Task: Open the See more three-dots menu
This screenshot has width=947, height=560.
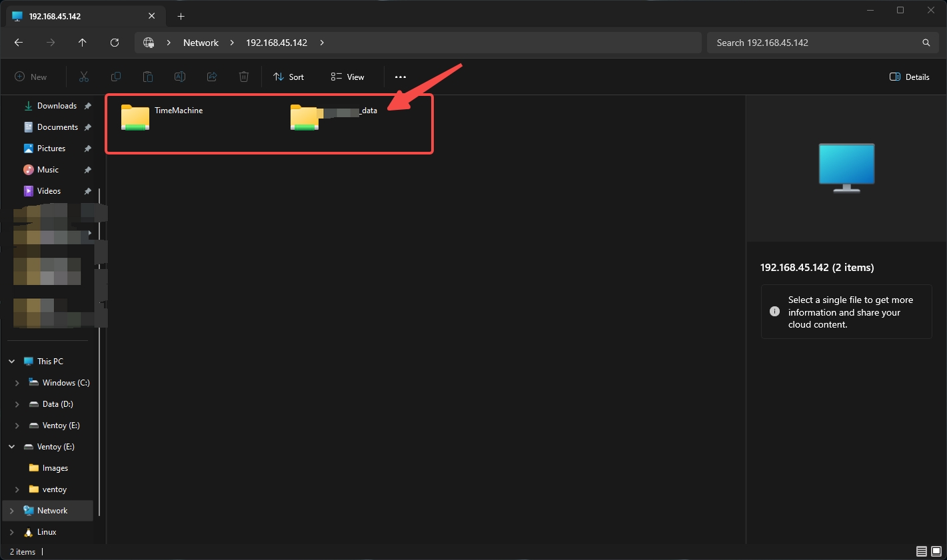Action: pos(401,77)
